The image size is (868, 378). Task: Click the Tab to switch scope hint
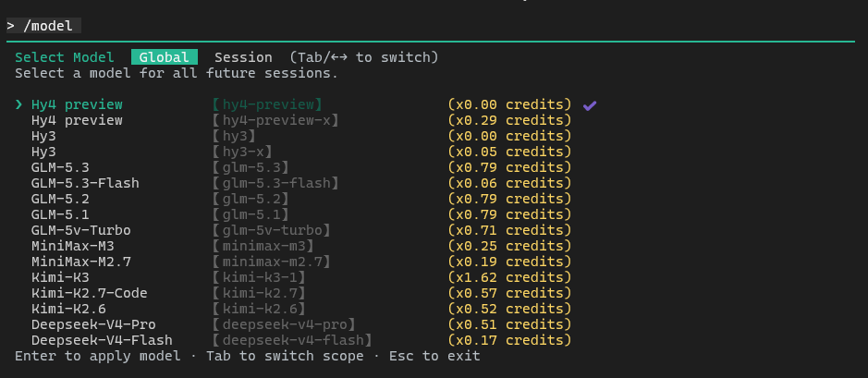coord(285,355)
